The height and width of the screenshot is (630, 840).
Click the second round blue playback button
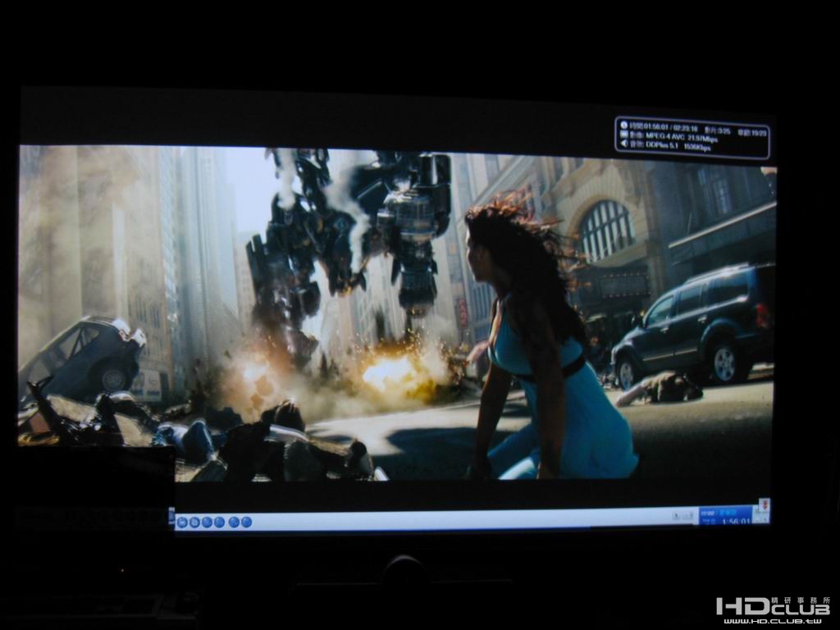tap(194, 523)
